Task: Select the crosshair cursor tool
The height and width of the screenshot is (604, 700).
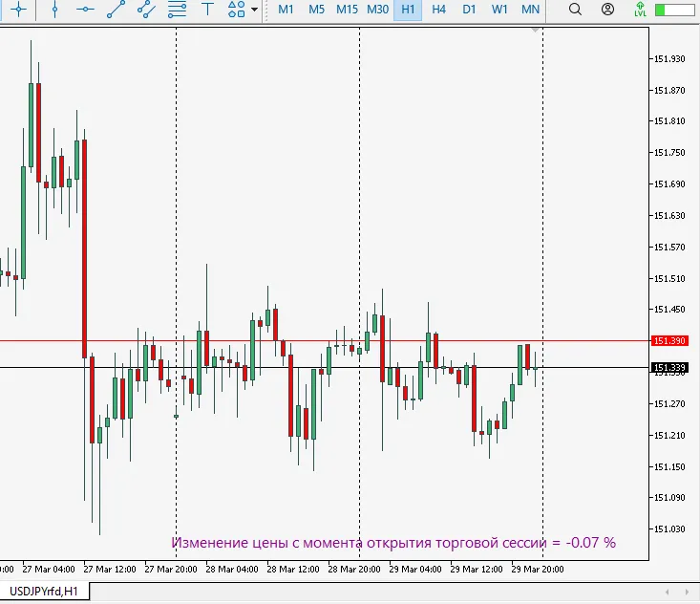Action: (17, 10)
